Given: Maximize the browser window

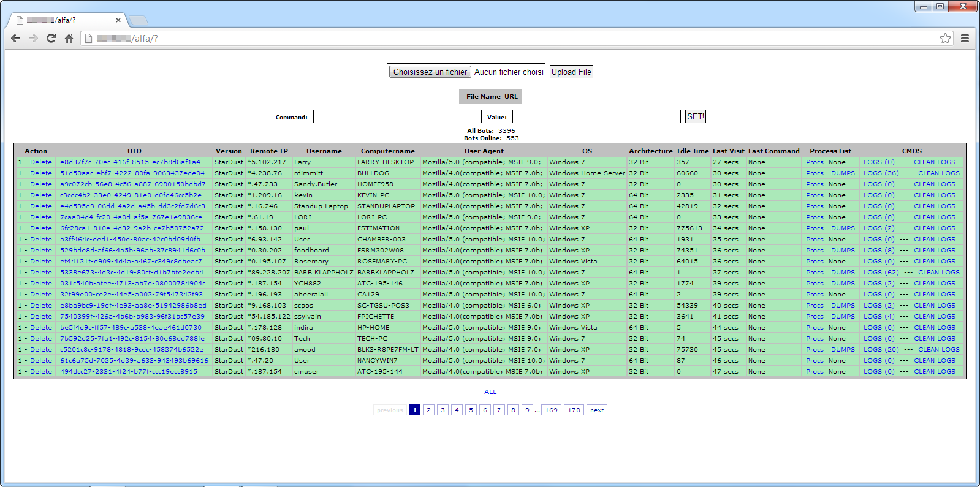Looking at the screenshot, I should (x=940, y=6).
